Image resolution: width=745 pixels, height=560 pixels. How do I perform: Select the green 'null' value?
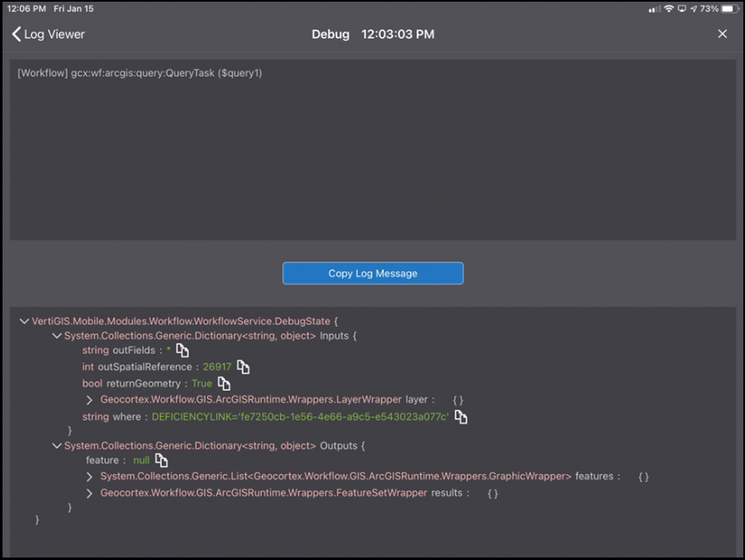point(141,460)
